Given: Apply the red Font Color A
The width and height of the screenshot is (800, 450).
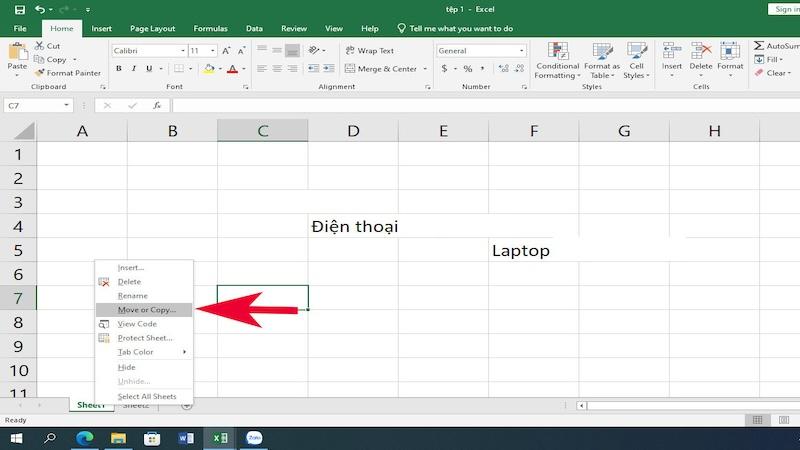Looking at the screenshot, I should 233,68.
